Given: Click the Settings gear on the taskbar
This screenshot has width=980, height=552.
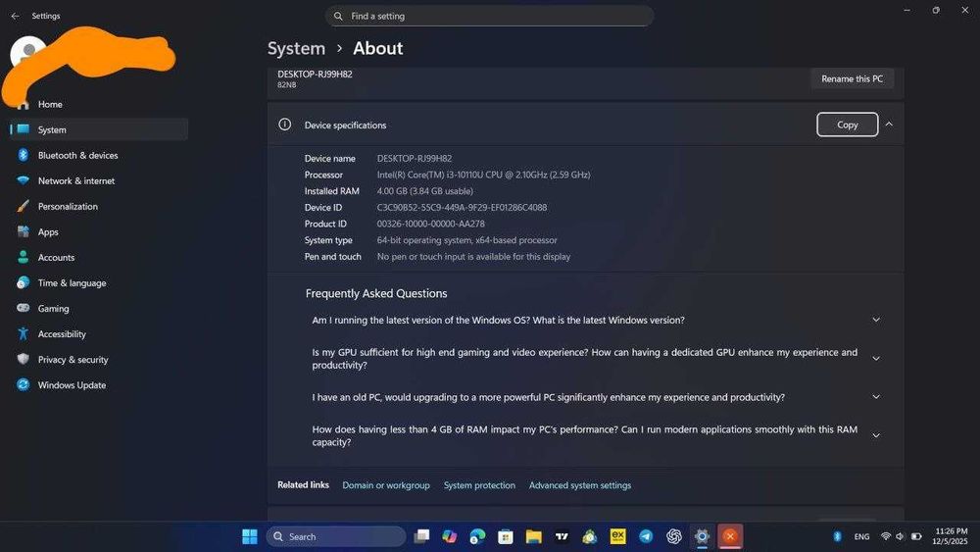Looking at the screenshot, I should [x=702, y=536].
